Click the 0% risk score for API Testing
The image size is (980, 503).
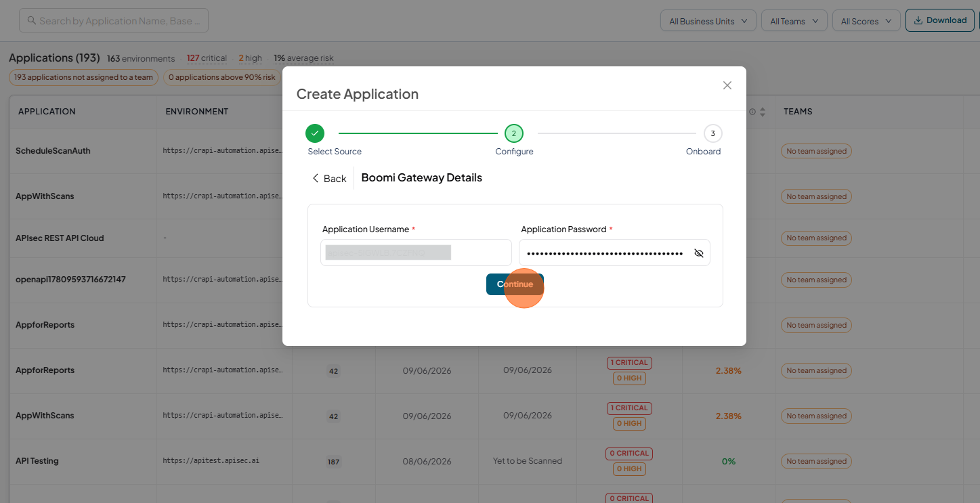[729, 461]
